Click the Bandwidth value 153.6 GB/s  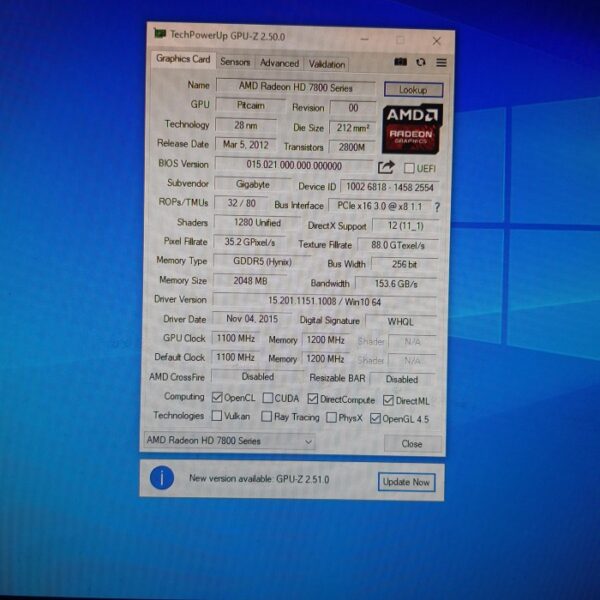pyautogui.click(x=396, y=284)
